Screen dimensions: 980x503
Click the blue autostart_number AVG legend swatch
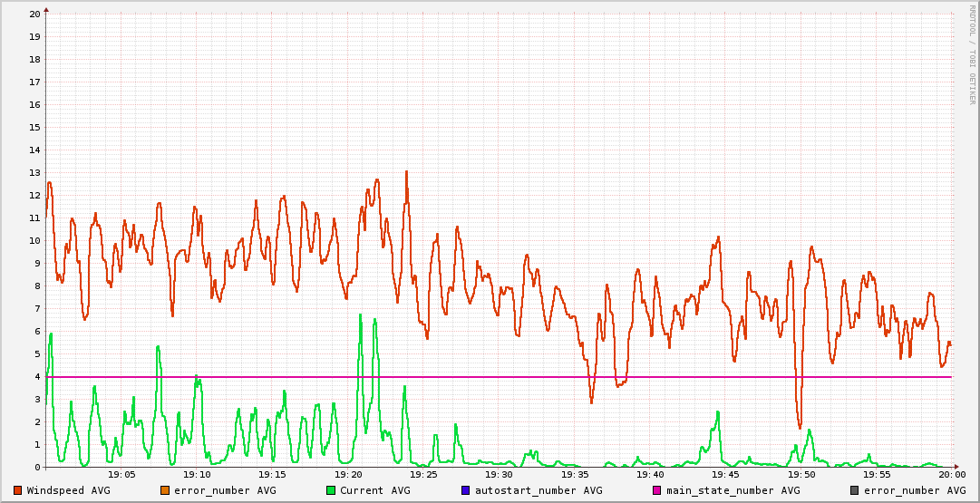pos(466,490)
